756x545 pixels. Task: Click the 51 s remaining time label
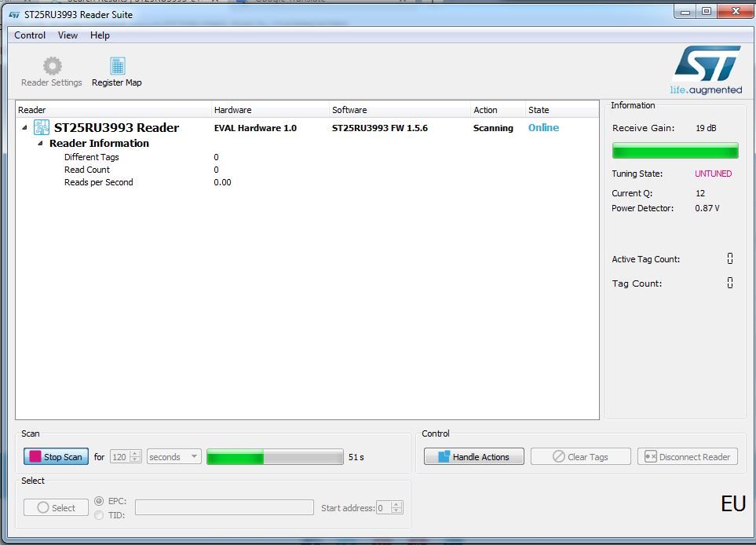356,457
